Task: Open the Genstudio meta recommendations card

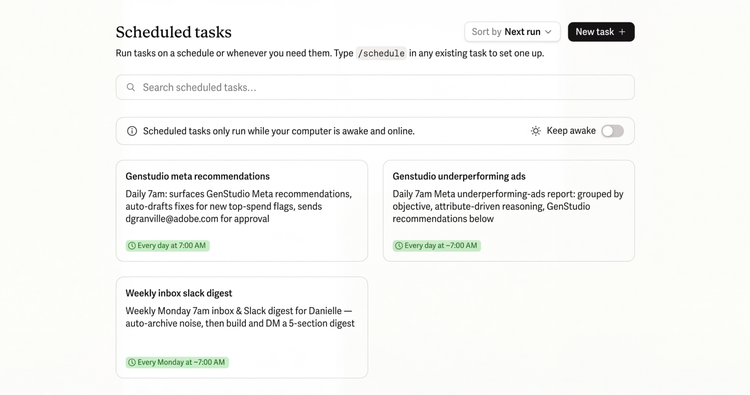Action: 242,211
